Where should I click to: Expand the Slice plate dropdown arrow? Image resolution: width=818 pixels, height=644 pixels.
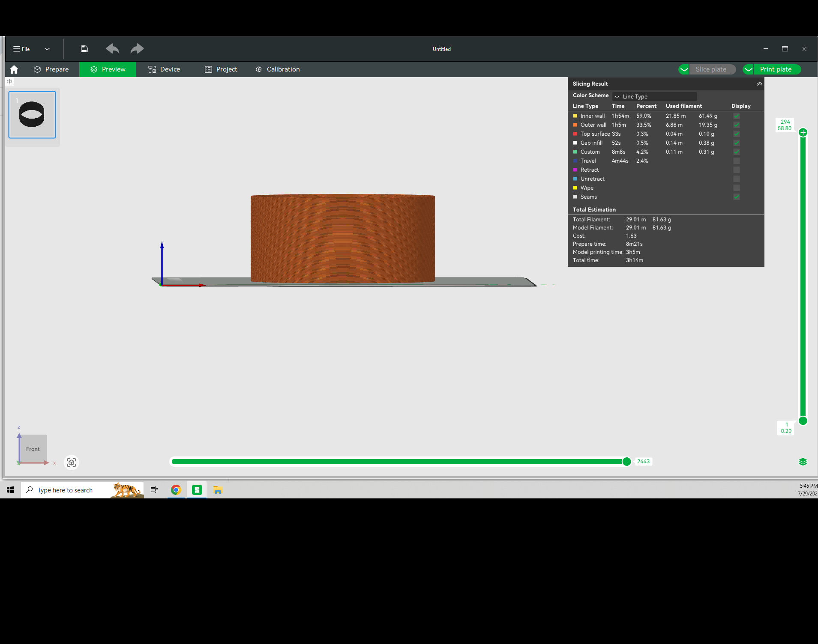[x=684, y=69]
